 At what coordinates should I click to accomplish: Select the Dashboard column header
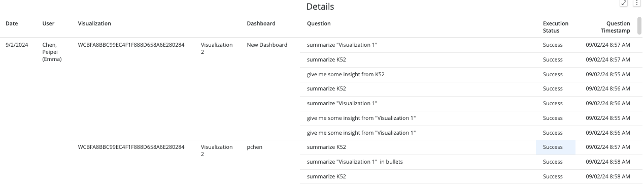(261, 23)
